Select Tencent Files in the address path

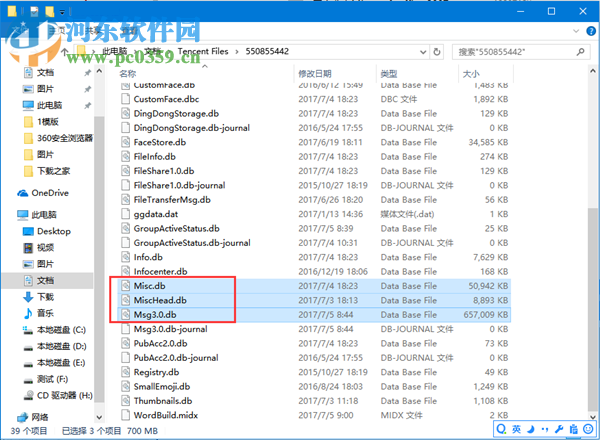click(203, 51)
